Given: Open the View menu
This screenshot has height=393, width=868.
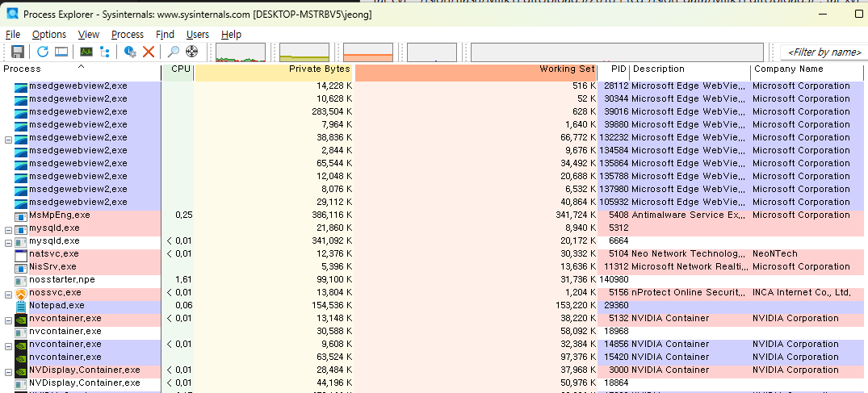Looking at the screenshot, I should click(x=89, y=35).
